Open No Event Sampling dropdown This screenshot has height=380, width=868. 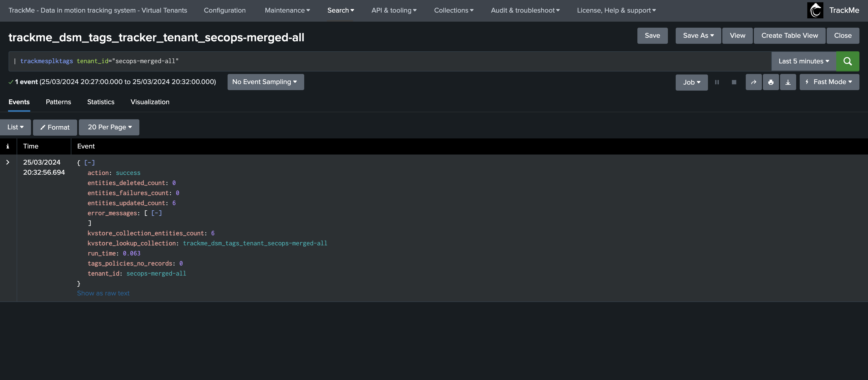pos(265,82)
